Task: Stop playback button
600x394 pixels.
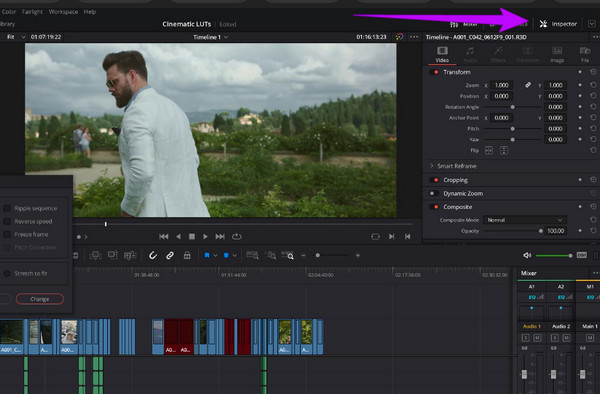Action: pyautogui.click(x=192, y=236)
